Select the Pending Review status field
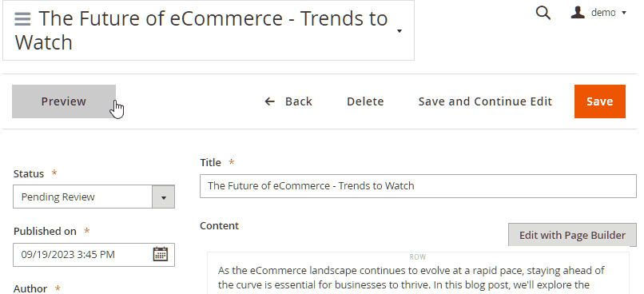Screen dimensions: 644x294 93,197
